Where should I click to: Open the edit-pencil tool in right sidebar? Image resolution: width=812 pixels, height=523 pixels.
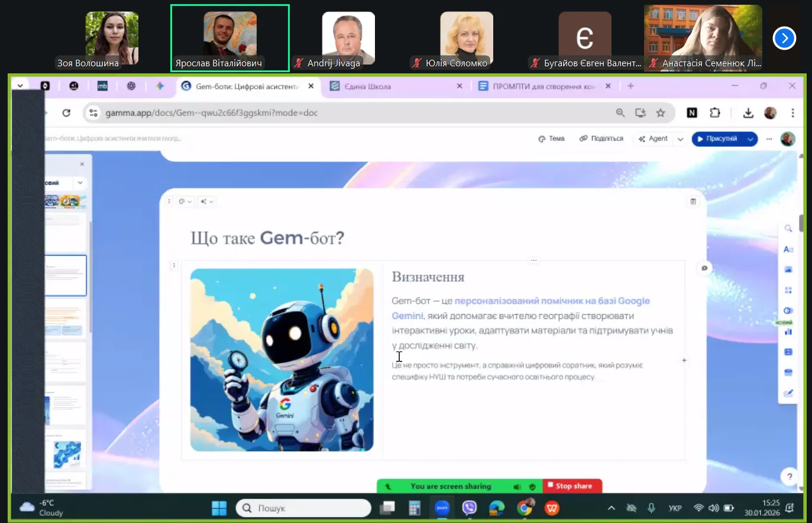pyautogui.click(x=788, y=393)
